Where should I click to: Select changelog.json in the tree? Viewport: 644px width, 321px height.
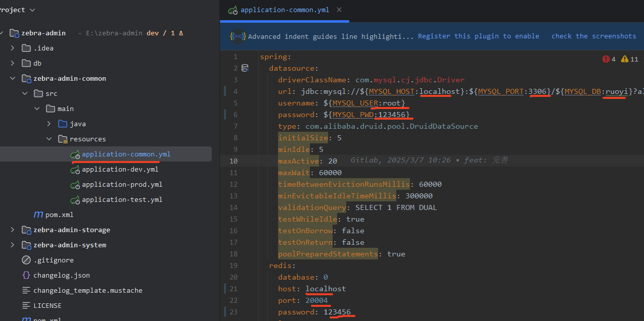pyautogui.click(x=61, y=275)
